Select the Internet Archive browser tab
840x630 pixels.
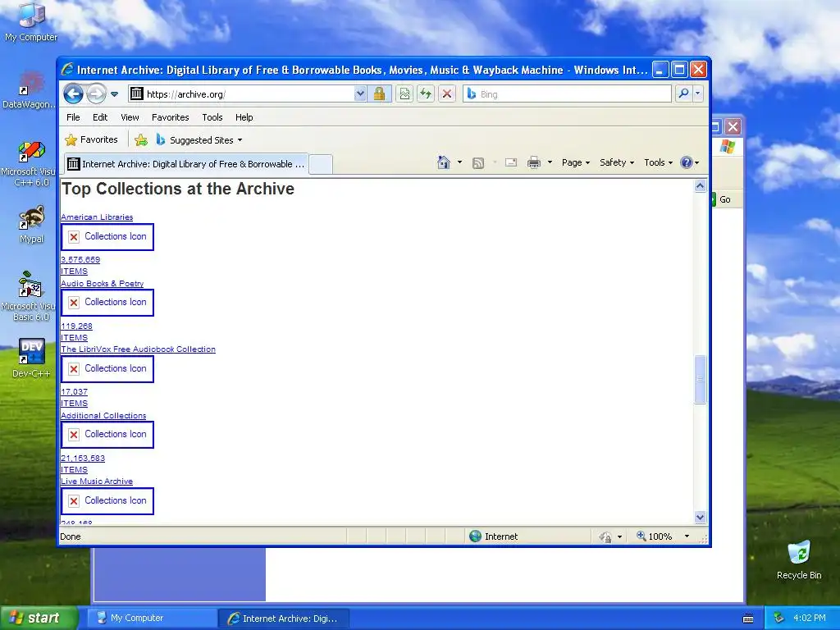click(186, 164)
